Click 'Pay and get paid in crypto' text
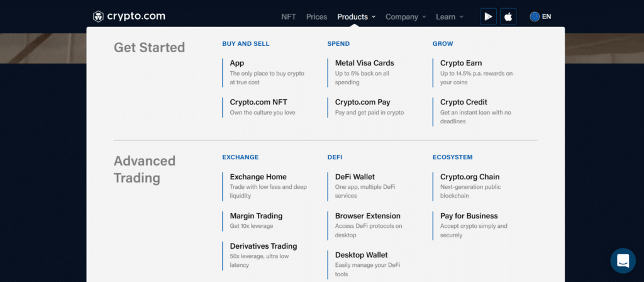This screenshot has height=282, width=644. pos(369,113)
